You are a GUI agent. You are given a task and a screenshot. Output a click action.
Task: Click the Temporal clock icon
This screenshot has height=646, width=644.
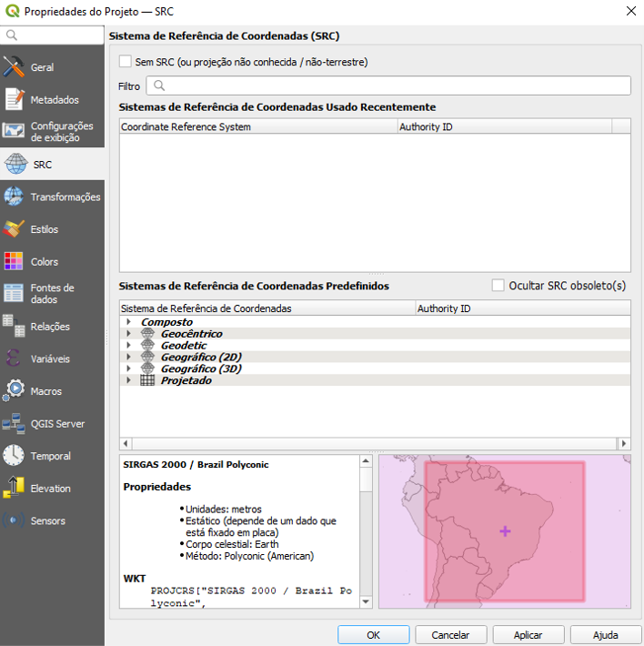click(15, 456)
